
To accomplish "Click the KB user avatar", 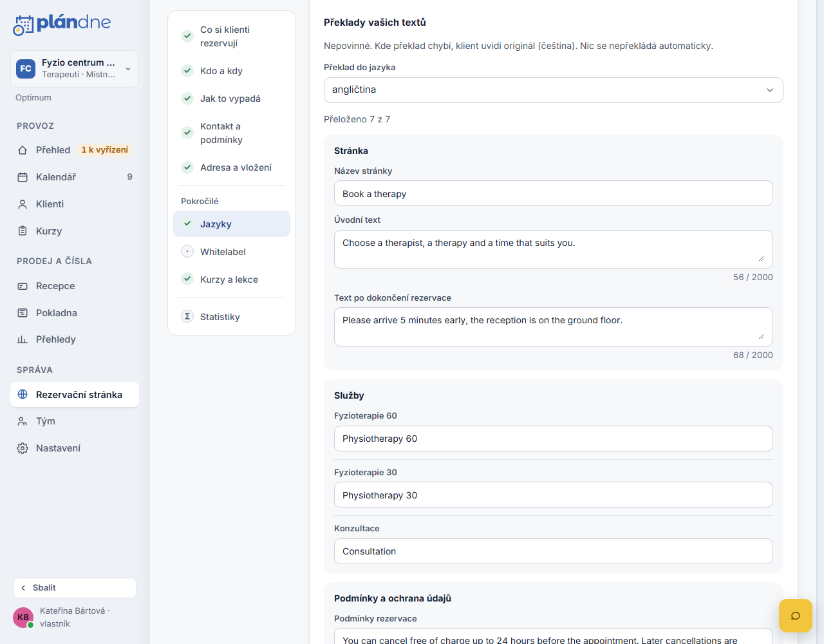I will [23, 617].
